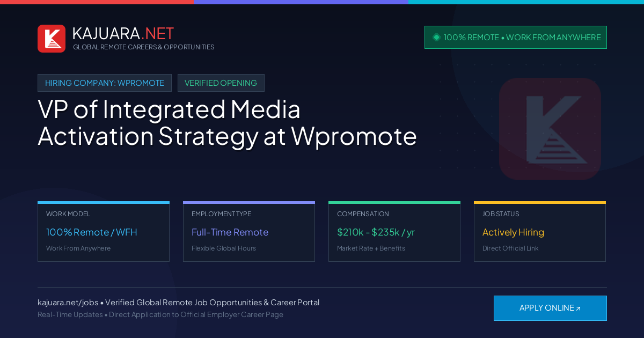
Task: Click the Verified Opening tag
Action: 221,83
